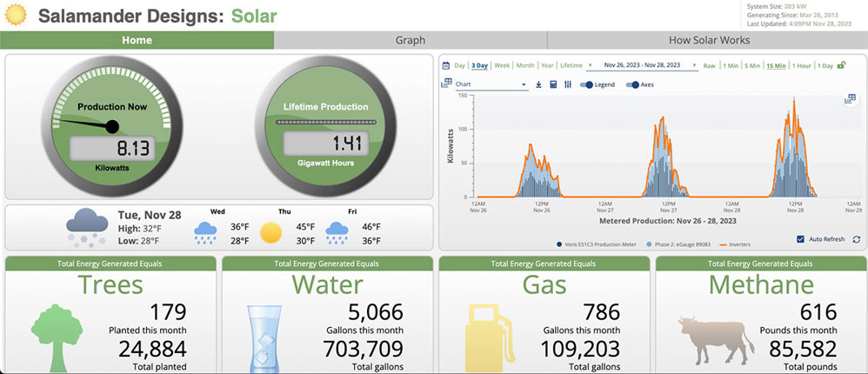The height and width of the screenshot is (374, 868).
Task: Open the How Solar Works tab
Action: click(708, 40)
